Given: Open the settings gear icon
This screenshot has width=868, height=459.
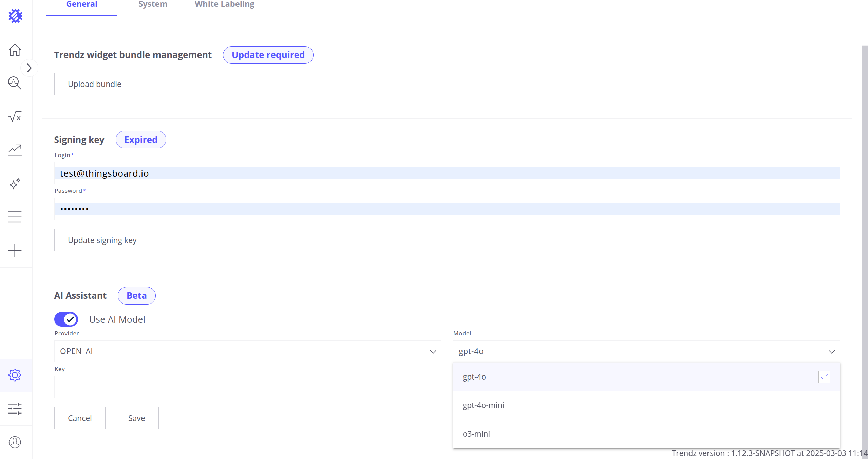Looking at the screenshot, I should [x=15, y=375].
